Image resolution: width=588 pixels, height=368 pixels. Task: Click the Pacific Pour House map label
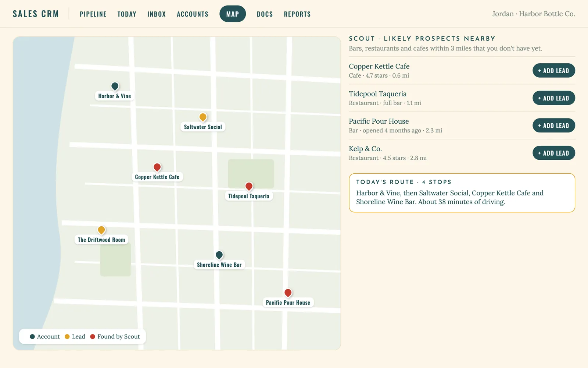288,303
